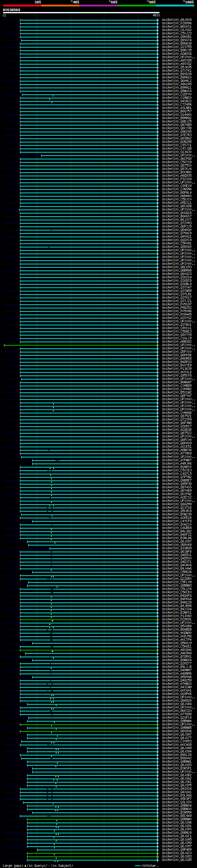Click UniRef100_A8XD06 label
The width and height of the screenshot is (197, 868).
(x=177, y=731)
